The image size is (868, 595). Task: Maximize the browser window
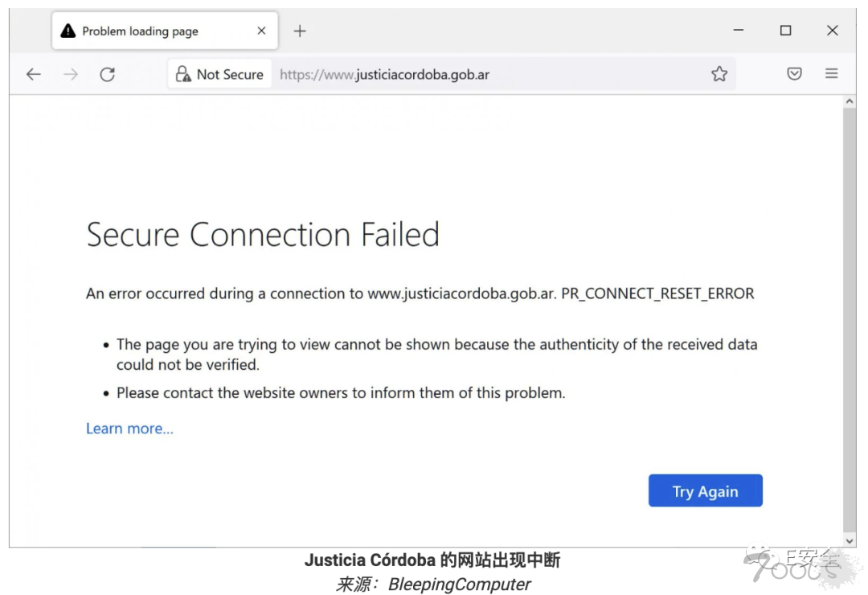tap(785, 31)
